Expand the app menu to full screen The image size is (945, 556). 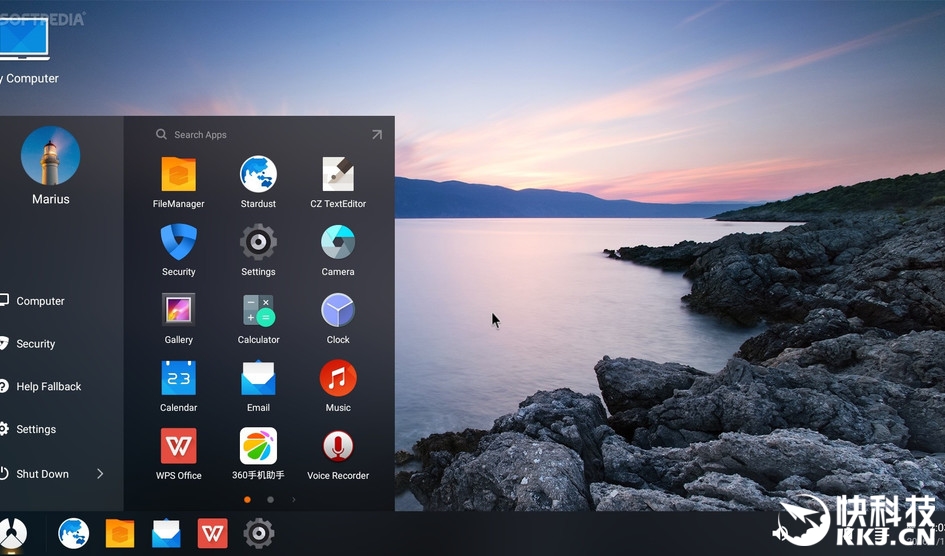(376, 135)
